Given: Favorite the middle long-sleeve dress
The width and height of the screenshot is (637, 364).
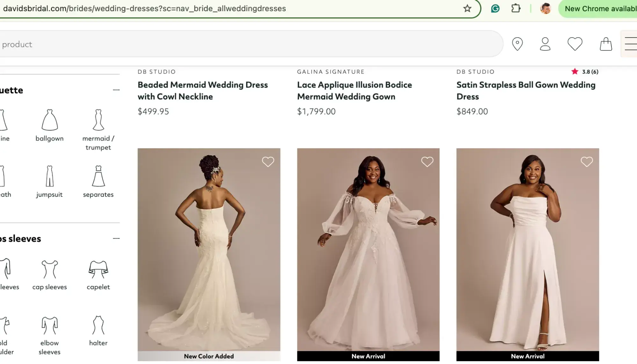Looking at the screenshot, I should pyautogui.click(x=427, y=162).
